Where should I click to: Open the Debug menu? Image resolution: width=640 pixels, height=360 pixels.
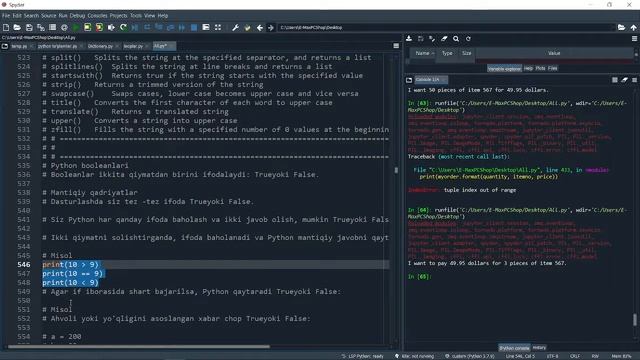pos(77,16)
